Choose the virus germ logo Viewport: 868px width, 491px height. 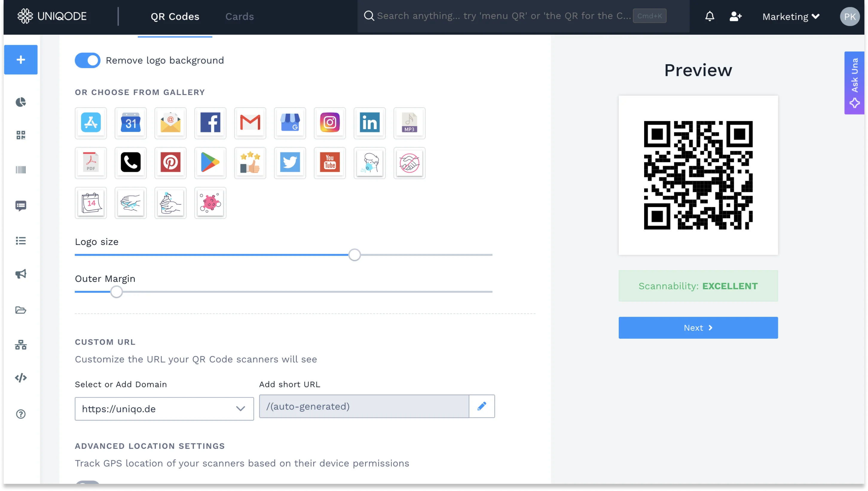(210, 203)
